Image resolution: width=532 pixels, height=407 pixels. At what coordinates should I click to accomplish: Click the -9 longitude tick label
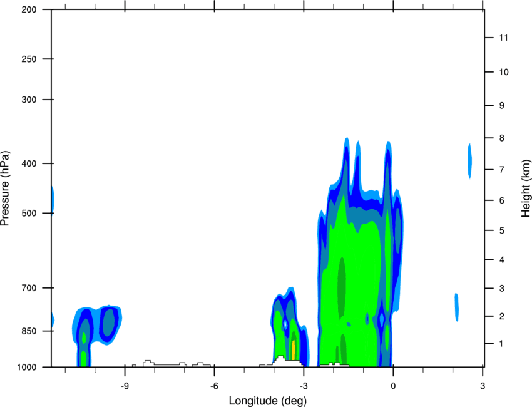tap(125, 386)
